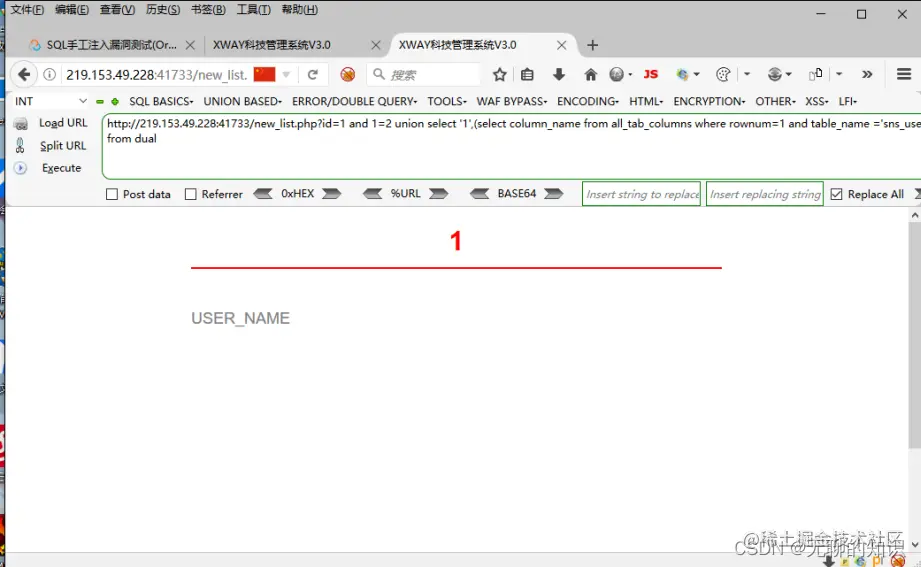Enable the Post data checkbox
921x567 pixels.
112,194
